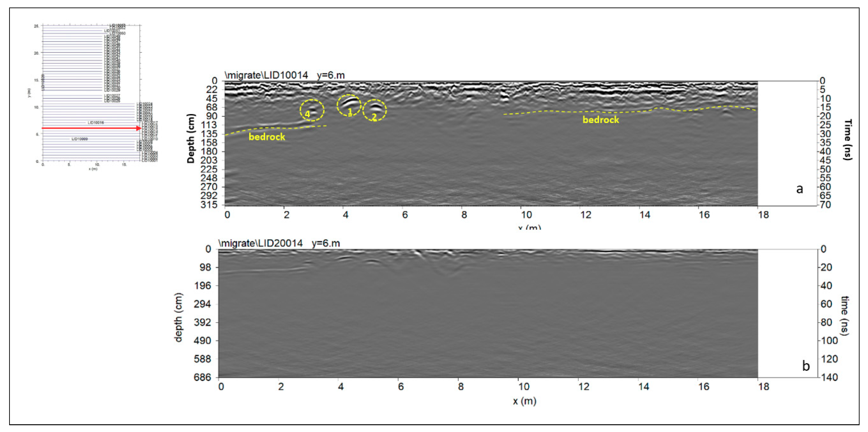868x432 pixels.
Task: Click the right yellow bedrock label
Action: (x=601, y=119)
